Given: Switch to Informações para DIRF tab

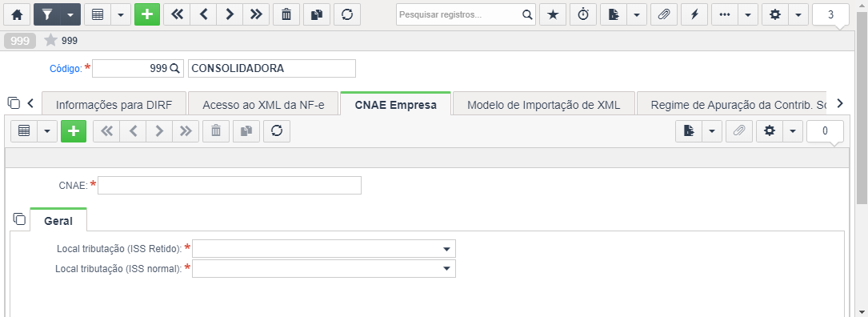Looking at the screenshot, I should pyautogui.click(x=114, y=104).
